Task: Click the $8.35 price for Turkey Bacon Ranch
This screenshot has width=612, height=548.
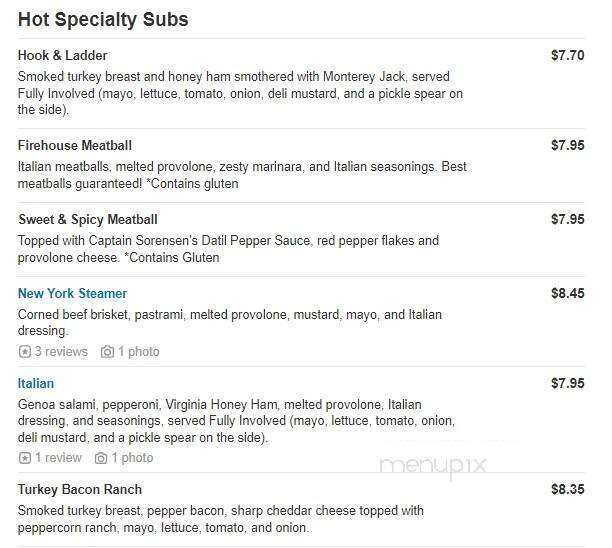Action: [x=567, y=490]
